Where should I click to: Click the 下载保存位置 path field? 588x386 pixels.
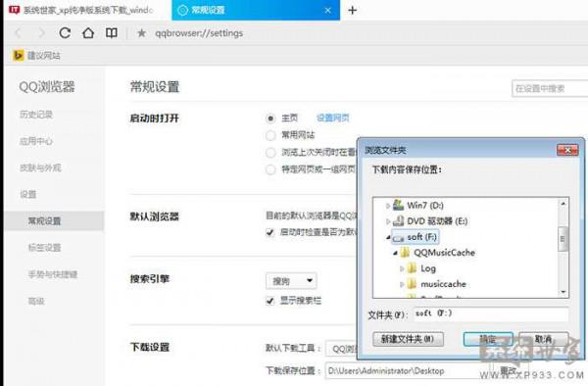tap(409, 370)
